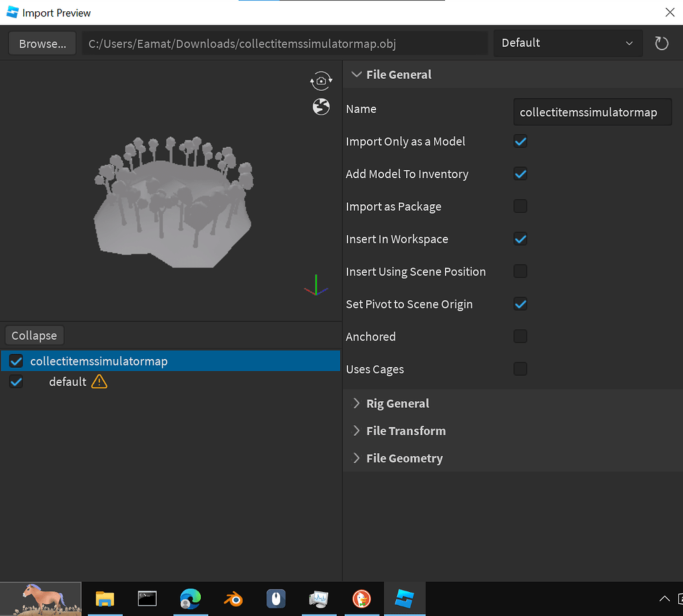Image resolution: width=683 pixels, height=616 pixels.
Task: Launch Blender from the taskbar
Action: (233, 599)
